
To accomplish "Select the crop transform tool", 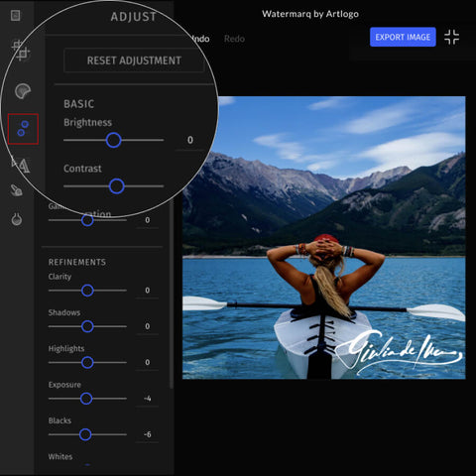I will pyautogui.click(x=21, y=51).
